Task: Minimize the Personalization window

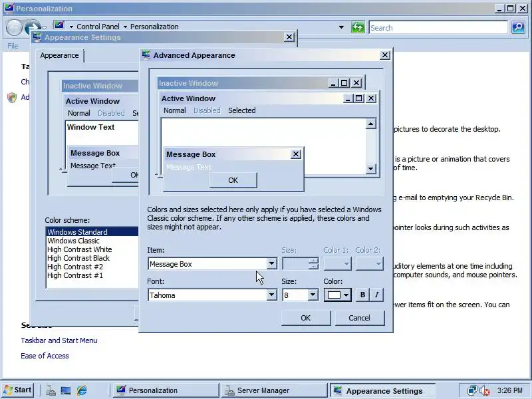Action: click(x=499, y=8)
